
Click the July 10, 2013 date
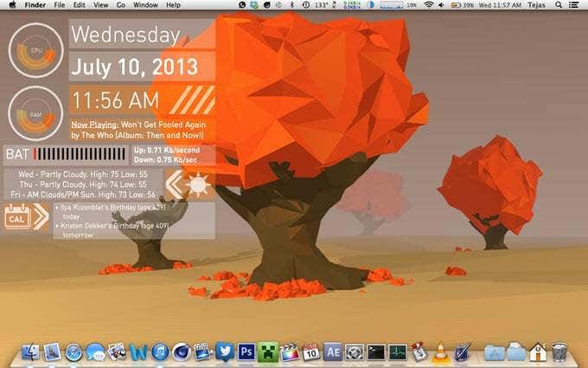click(x=134, y=67)
